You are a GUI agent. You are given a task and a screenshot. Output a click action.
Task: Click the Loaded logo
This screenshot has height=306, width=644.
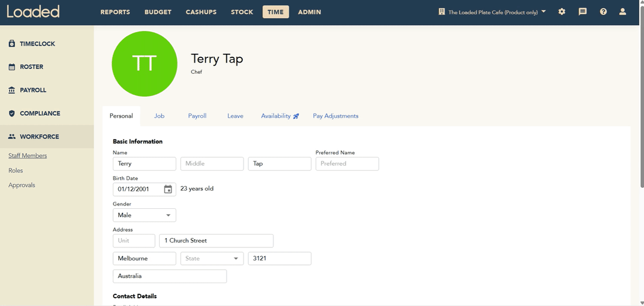tap(33, 12)
